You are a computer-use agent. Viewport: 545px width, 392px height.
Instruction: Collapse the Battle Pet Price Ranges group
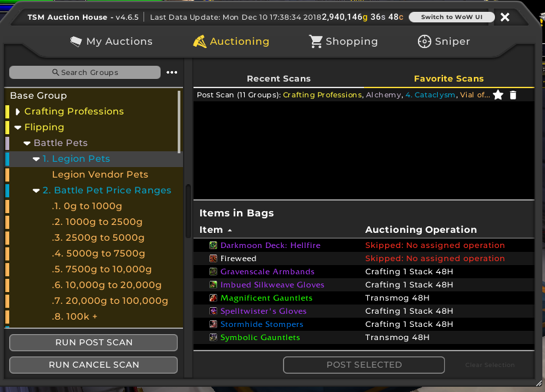pyautogui.click(x=36, y=191)
